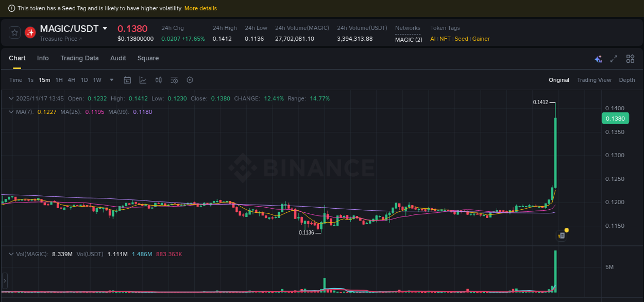The width and height of the screenshot is (644, 302).
Task: Open the AI analysis sparkle icon
Action: coord(598,59)
